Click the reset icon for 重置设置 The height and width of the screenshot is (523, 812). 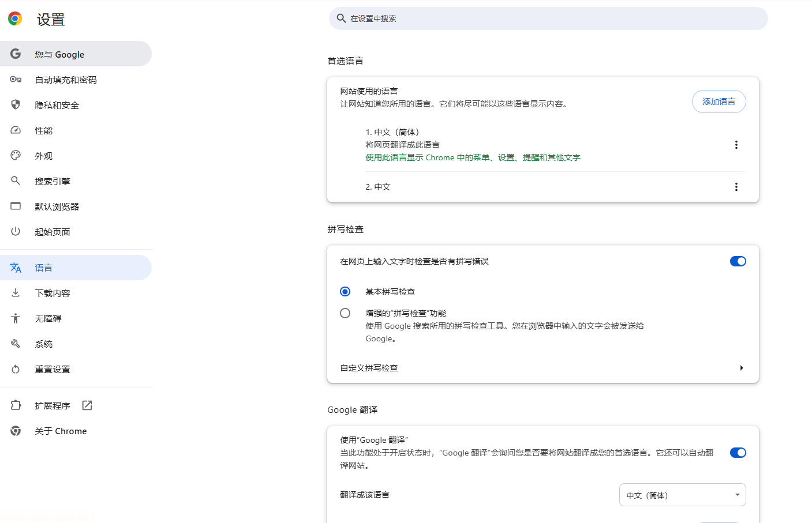click(x=16, y=369)
